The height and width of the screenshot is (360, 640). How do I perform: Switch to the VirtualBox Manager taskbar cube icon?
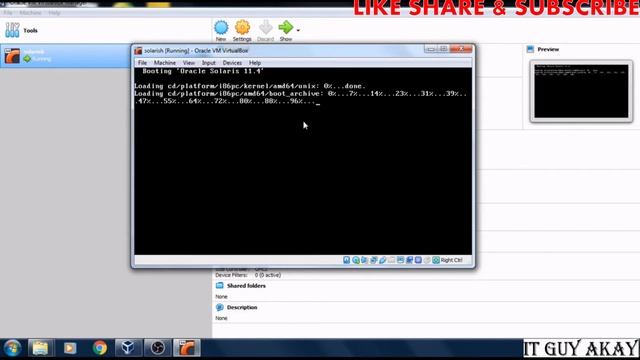click(x=128, y=348)
